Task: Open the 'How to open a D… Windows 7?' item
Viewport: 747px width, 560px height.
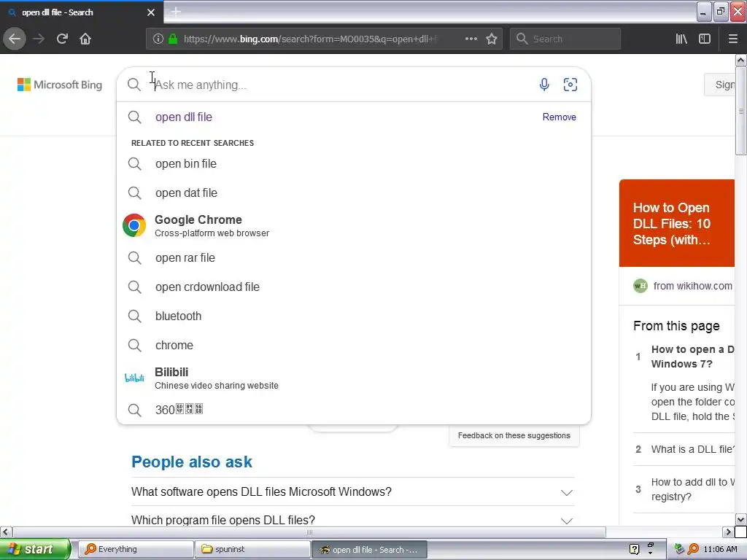Action: click(693, 357)
